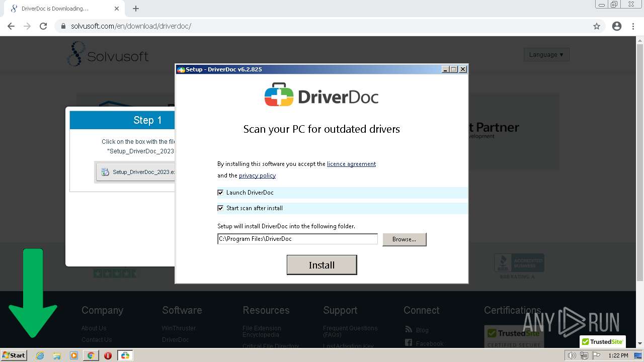Click the Step 1 header in download box
This screenshot has height=362, width=644.
pos(122,120)
